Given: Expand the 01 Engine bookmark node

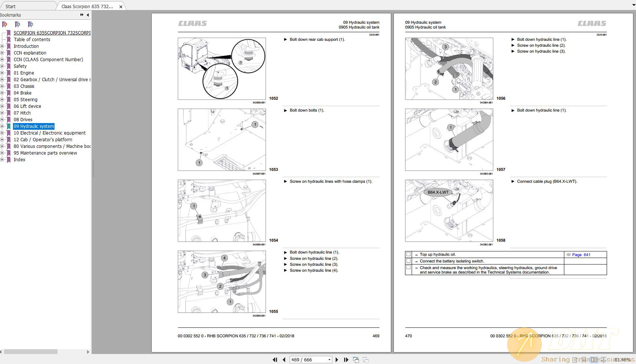Looking at the screenshot, I should point(2,73).
